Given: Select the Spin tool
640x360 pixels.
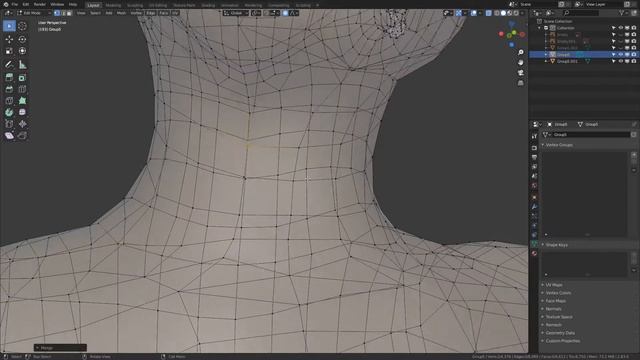Looking at the screenshot, I should [x=9, y=112].
